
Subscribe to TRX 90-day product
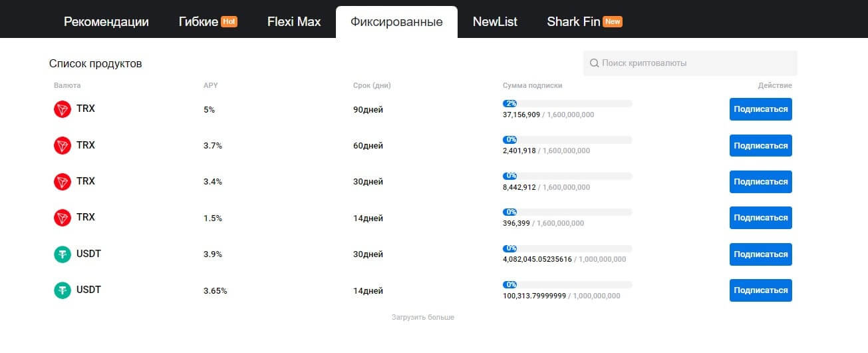pyautogui.click(x=760, y=109)
